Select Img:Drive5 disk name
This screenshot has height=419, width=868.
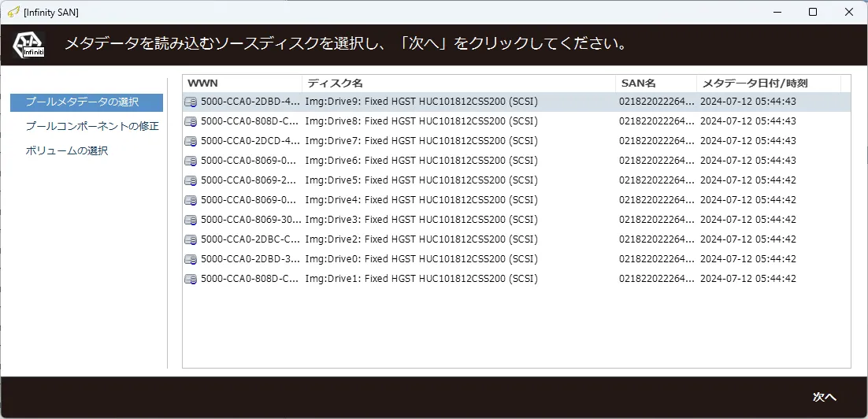coord(421,180)
